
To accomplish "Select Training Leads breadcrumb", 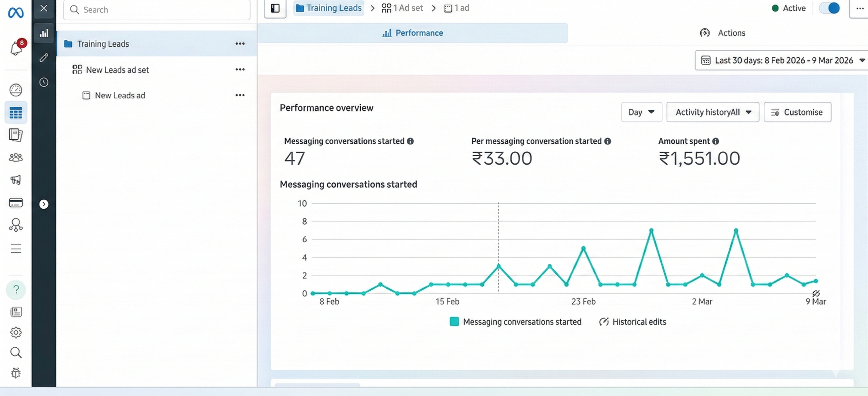I will [x=328, y=8].
